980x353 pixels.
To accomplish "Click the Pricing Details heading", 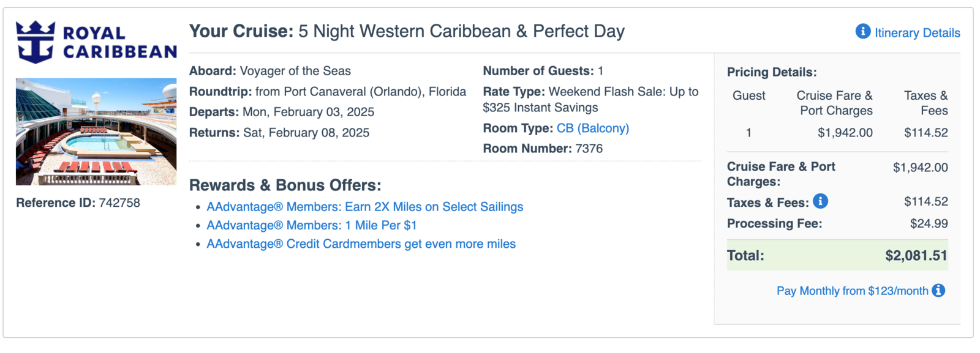I will tap(771, 72).
